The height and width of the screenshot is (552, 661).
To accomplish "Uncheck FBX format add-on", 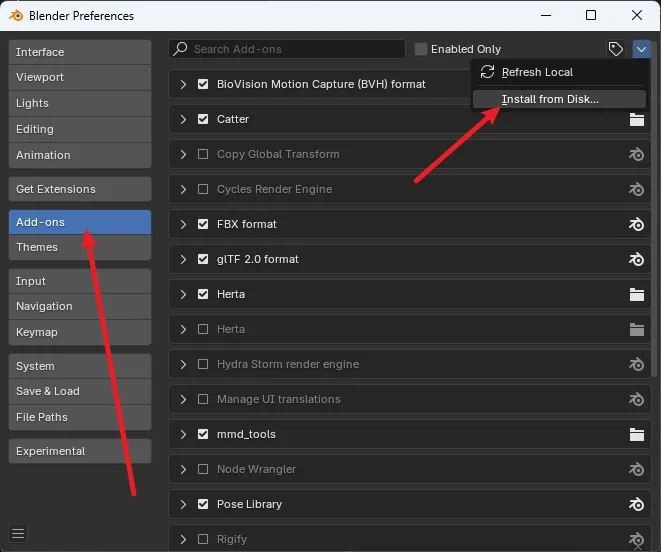I will tap(203, 224).
